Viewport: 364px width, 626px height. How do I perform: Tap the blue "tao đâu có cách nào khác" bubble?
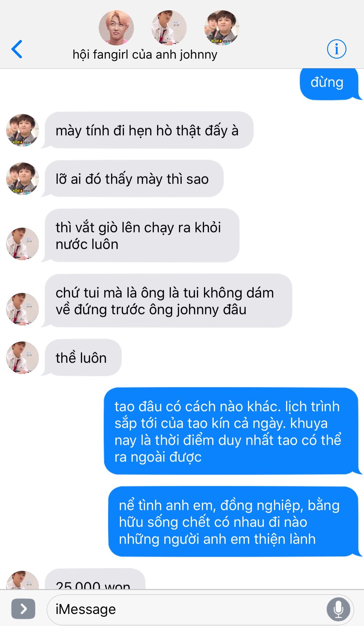232,431
